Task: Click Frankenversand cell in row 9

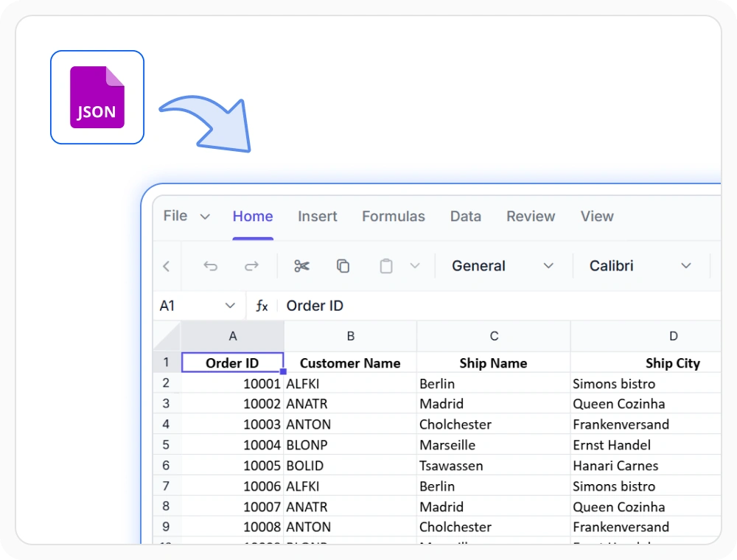Action: (x=646, y=527)
